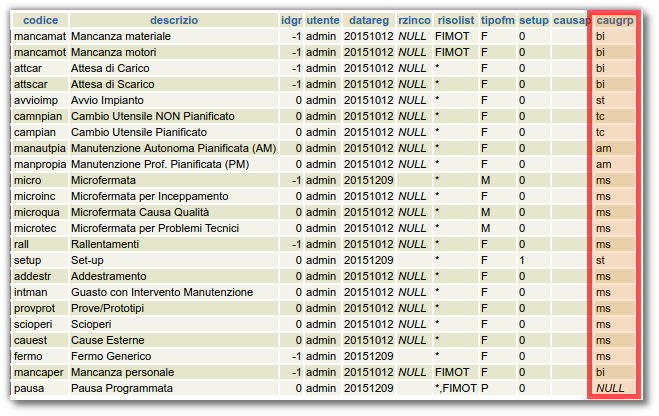The image size is (659, 416).
Task: Click the tipofm column header
Action: [x=497, y=20]
